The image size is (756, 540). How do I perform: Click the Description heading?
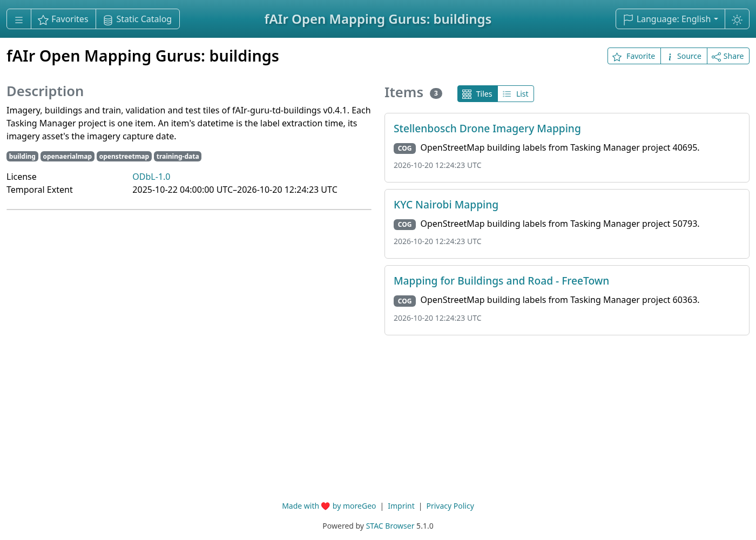tap(45, 91)
